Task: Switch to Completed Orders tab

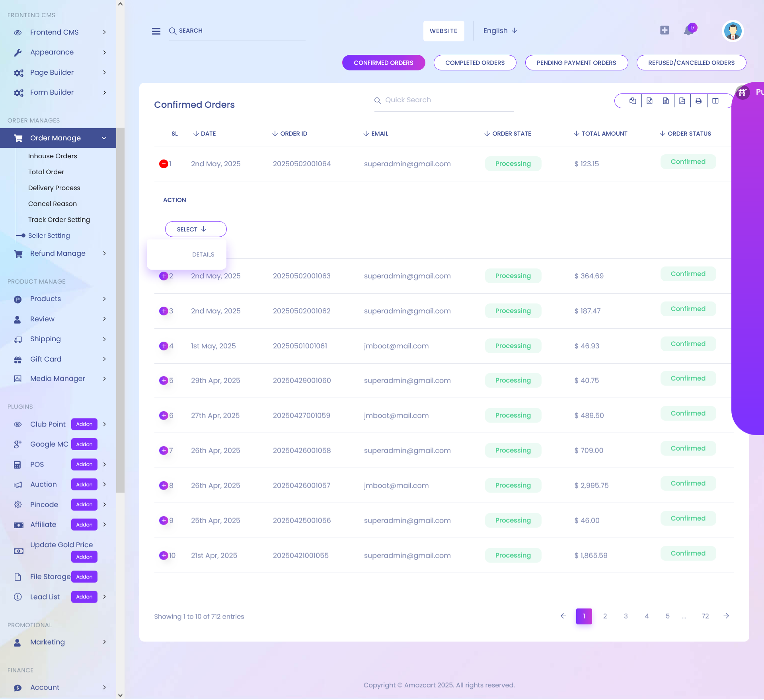Action: pyautogui.click(x=475, y=63)
